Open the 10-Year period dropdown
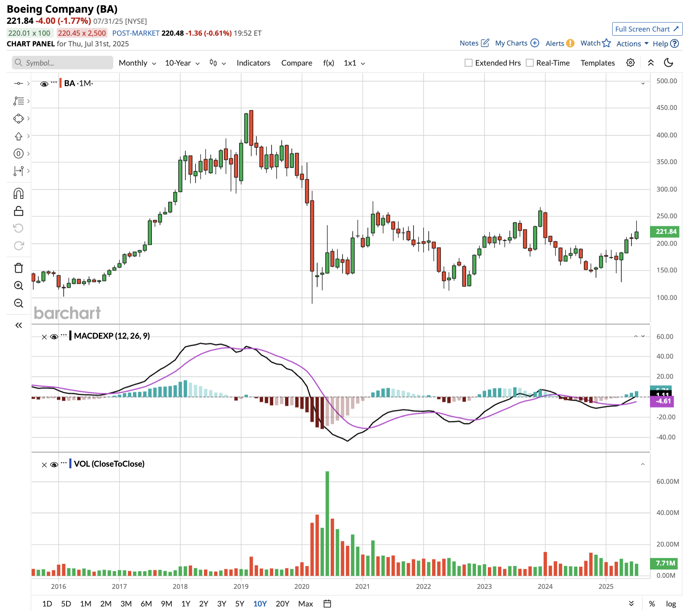The image size is (700, 611). (183, 63)
